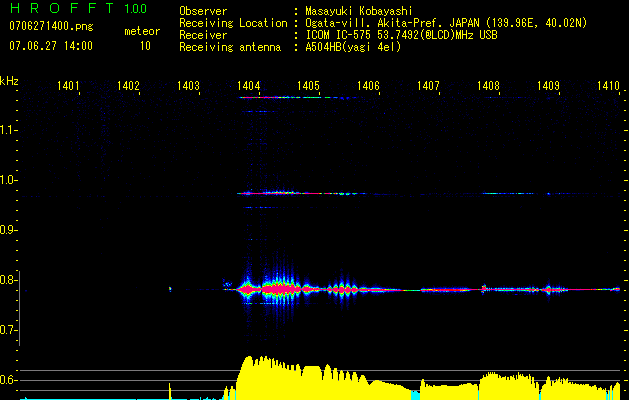Click the 1409 time marker
The width and height of the screenshot is (629, 400).
(x=548, y=85)
